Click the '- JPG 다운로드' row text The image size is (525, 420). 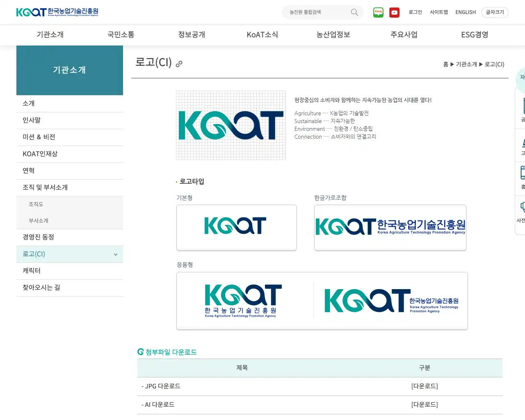pyautogui.click(x=161, y=386)
